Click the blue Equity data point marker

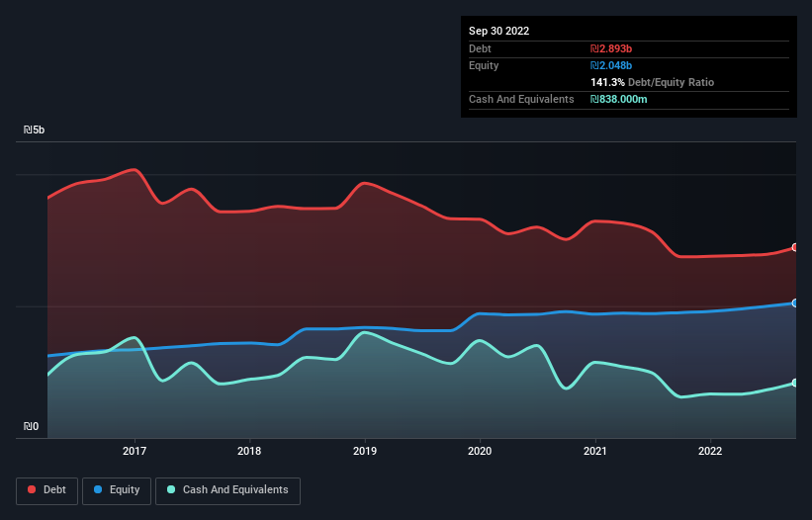(795, 303)
